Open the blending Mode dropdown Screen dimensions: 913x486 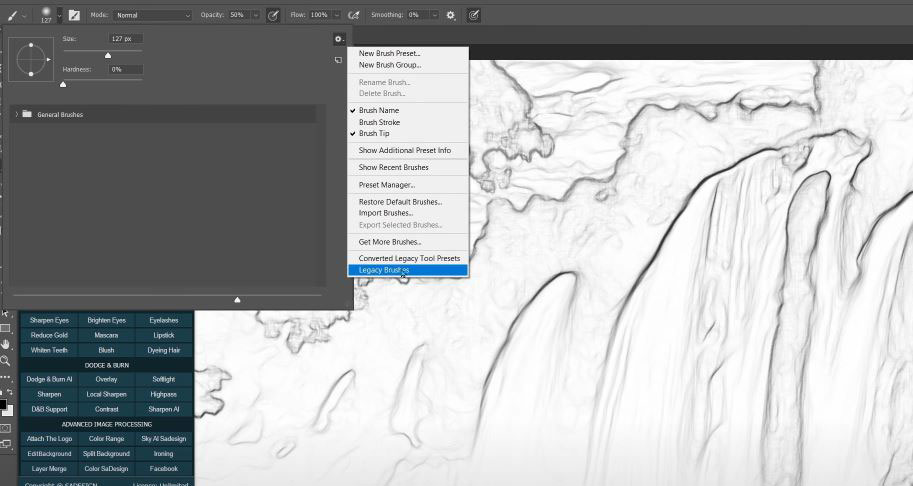pyautogui.click(x=152, y=15)
